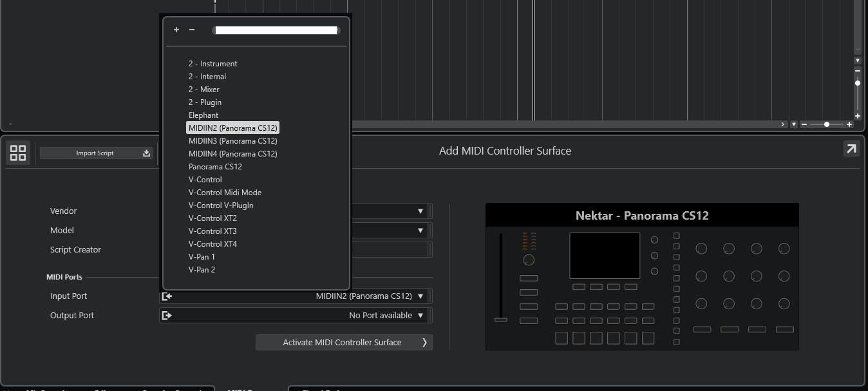Click large encoder knob beside fader in preview

click(529, 260)
